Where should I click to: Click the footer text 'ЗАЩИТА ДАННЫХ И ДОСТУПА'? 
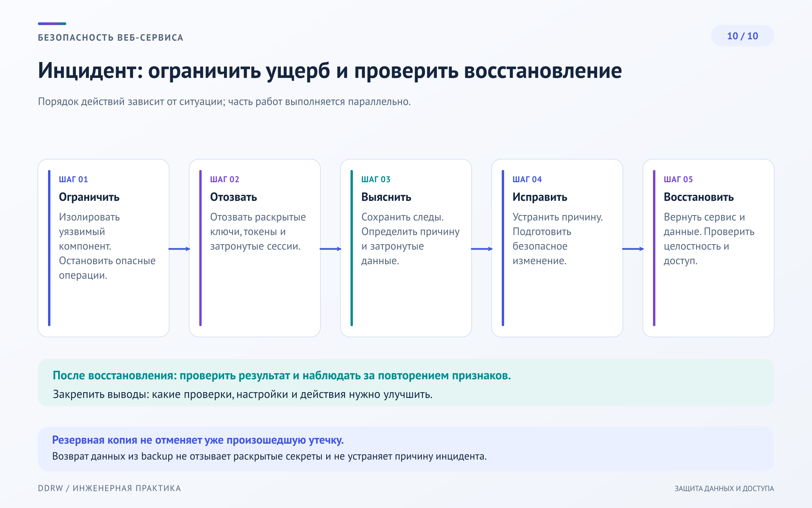(724, 488)
